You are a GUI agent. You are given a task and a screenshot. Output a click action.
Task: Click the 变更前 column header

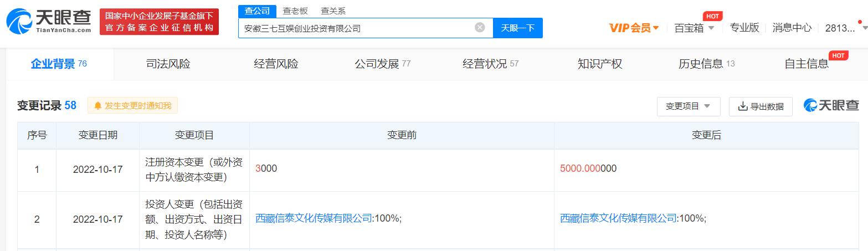coord(402,135)
